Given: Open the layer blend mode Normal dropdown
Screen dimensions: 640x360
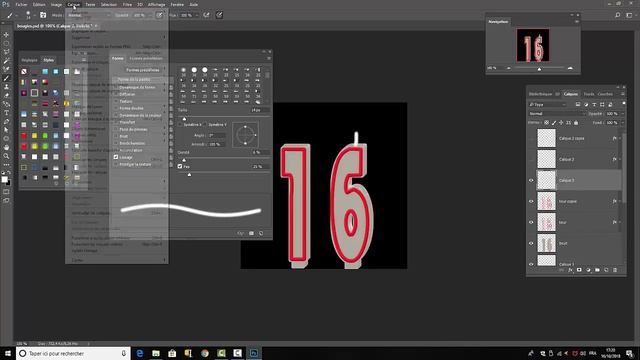Looking at the screenshot, I should pos(557,113).
